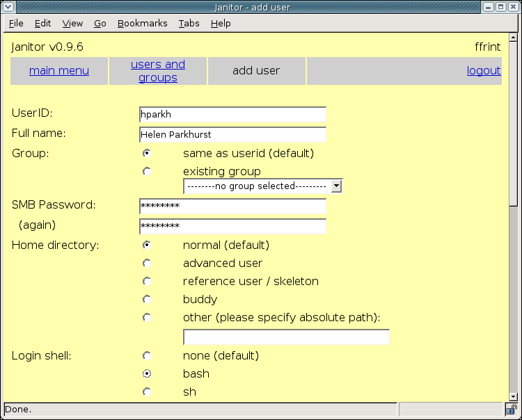
Task: Click the scrollbar down arrow
Action: tap(513, 396)
